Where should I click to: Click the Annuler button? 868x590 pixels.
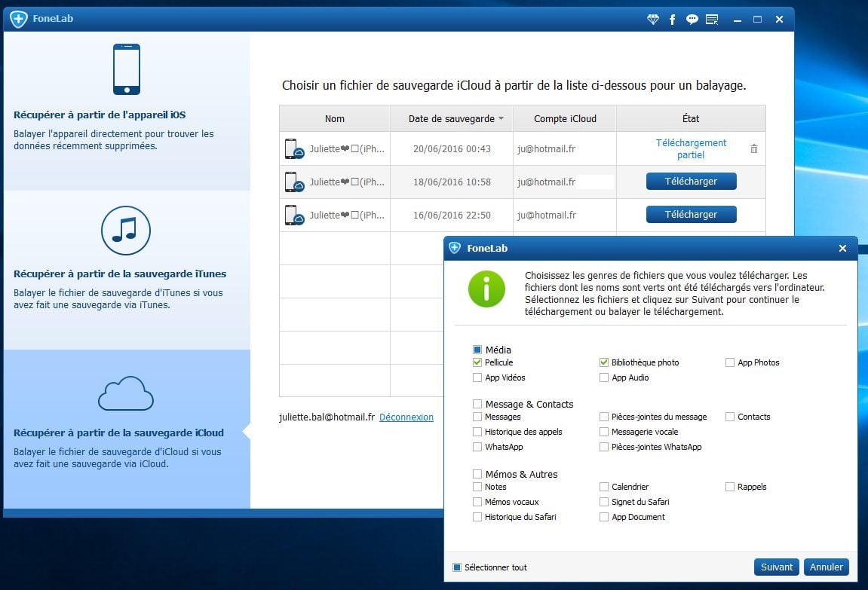click(826, 567)
